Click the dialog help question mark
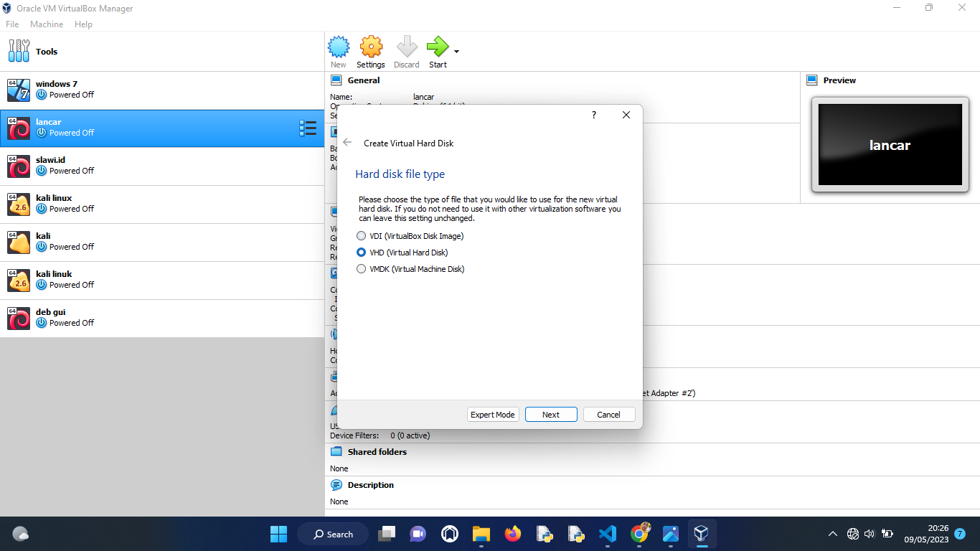980x551 pixels. click(593, 115)
